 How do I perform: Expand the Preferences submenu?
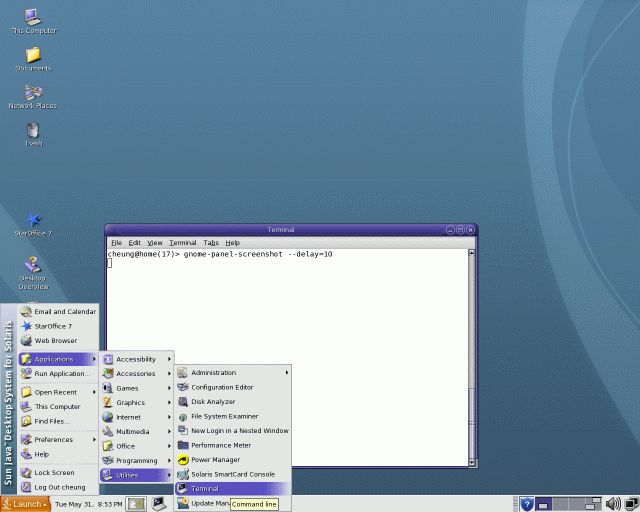coord(58,440)
